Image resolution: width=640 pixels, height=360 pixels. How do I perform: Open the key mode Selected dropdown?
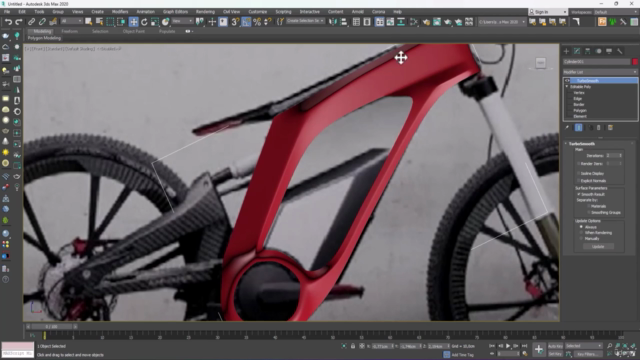click(583, 346)
